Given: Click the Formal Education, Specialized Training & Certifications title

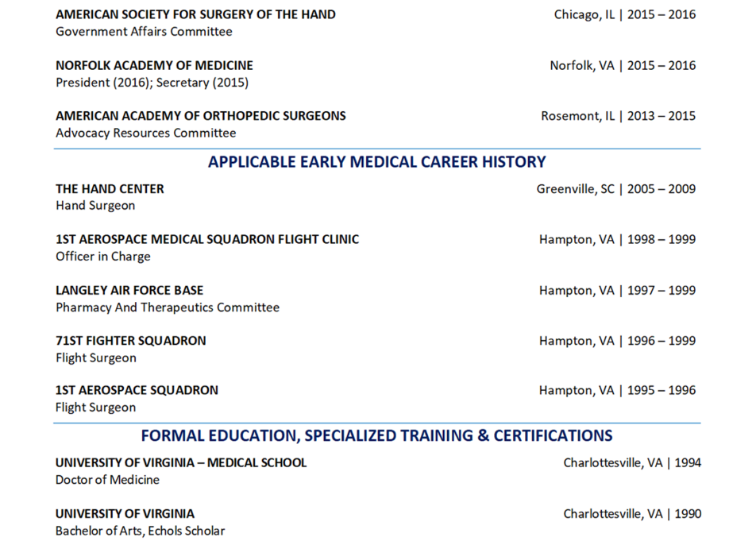Looking at the screenshot, I should click(x=376, y=435).
